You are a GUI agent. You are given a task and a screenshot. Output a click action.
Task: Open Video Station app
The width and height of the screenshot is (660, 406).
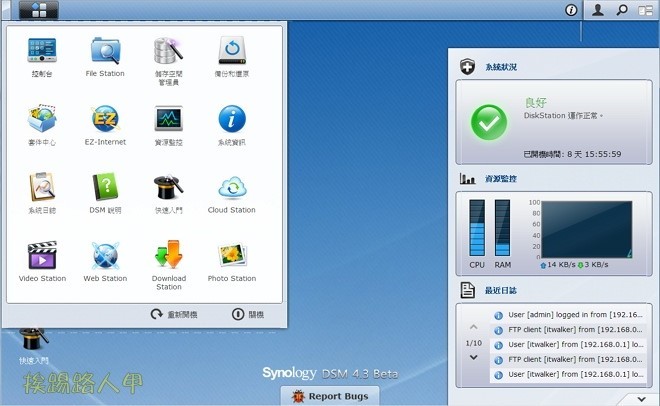pyautogui.click(x=42, y=257)
